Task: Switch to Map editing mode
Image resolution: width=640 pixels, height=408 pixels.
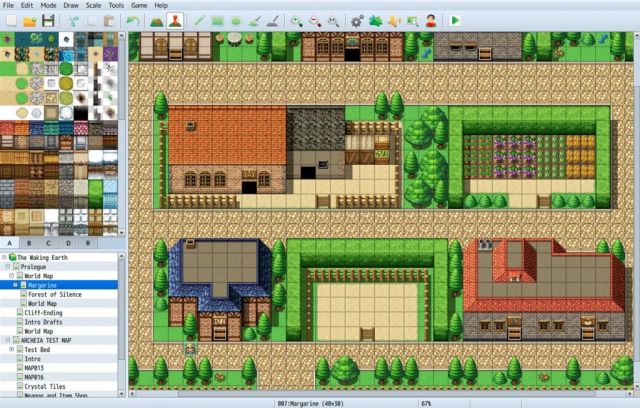Action: pyautogui.click(x=157, y=19)
